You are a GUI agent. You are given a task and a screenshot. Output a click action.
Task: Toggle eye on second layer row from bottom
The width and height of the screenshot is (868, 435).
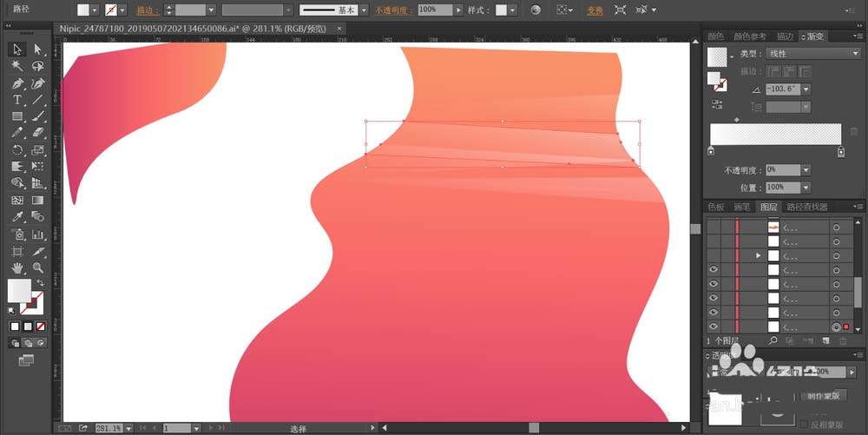point(713,312)
